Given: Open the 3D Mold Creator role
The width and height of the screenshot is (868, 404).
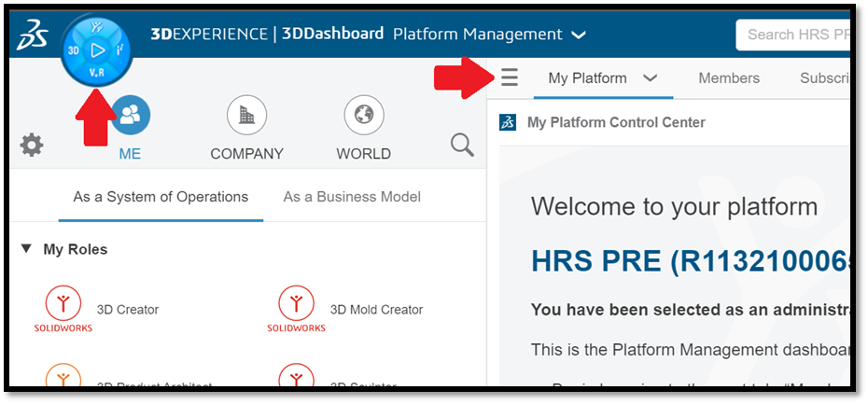Looking at the screenshot, I should 297,303.
